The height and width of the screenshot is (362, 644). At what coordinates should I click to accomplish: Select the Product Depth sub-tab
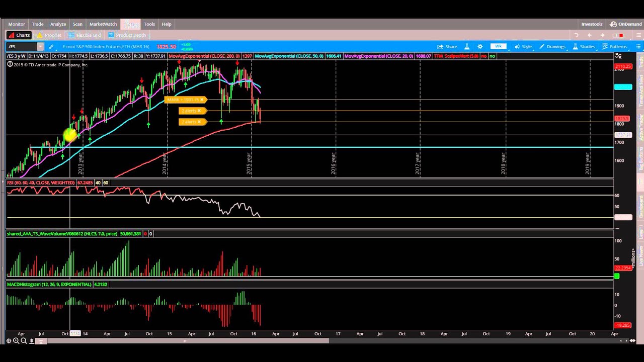[x=127, y=35]
